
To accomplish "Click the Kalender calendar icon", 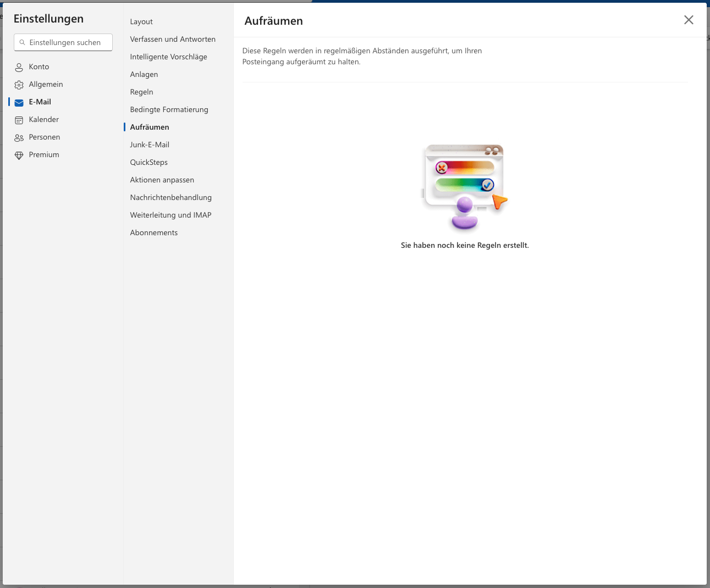I will pyautogui.click(x=19, y=120).
